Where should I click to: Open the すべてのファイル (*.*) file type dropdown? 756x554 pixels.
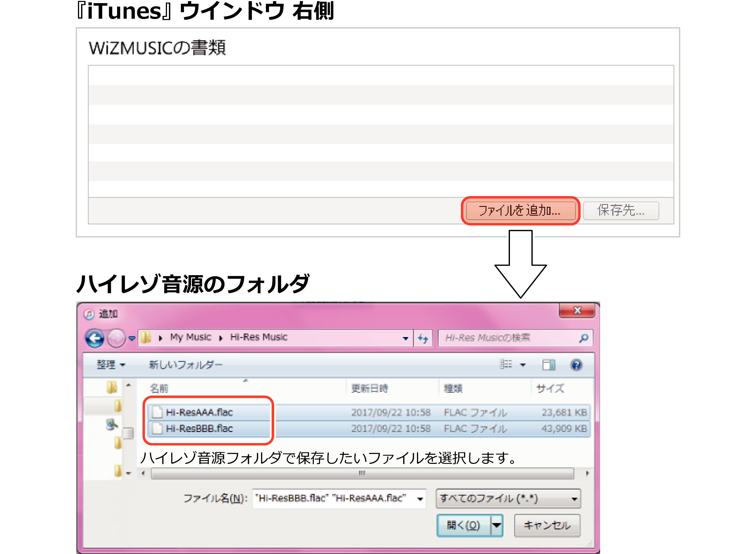tap(508, 498)
